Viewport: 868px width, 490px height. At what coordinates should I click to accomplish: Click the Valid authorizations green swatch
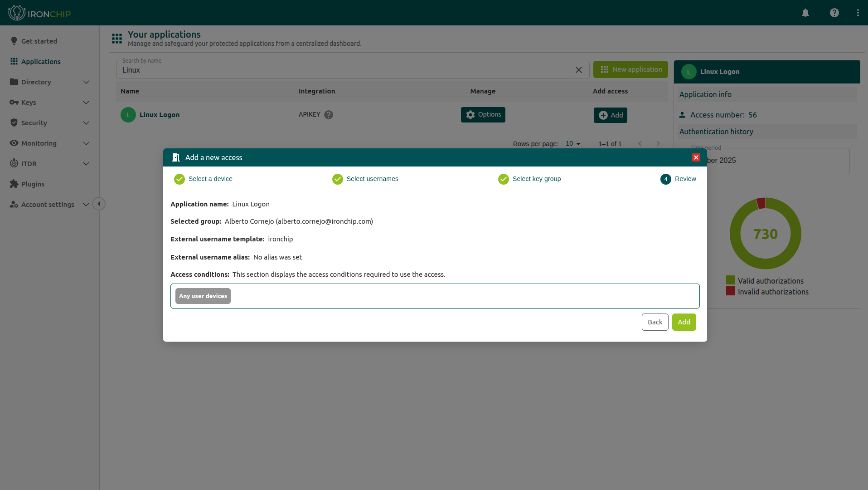pos(731,280)
